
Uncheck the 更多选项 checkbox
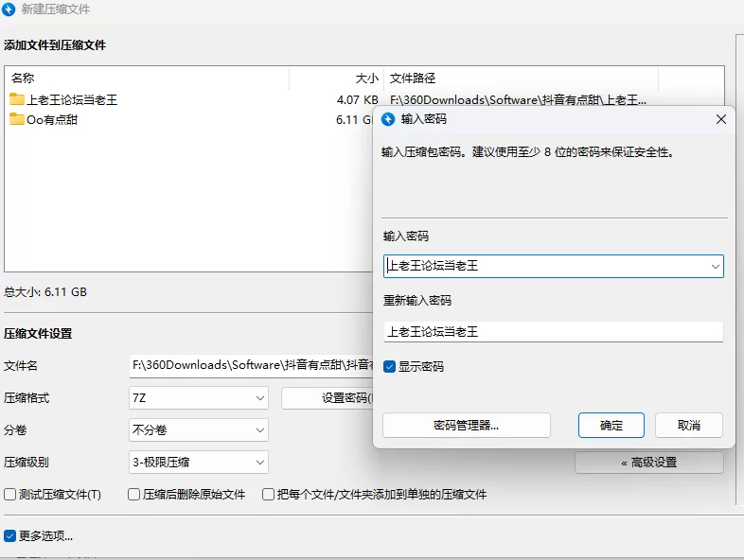click(x=10, y=535)
